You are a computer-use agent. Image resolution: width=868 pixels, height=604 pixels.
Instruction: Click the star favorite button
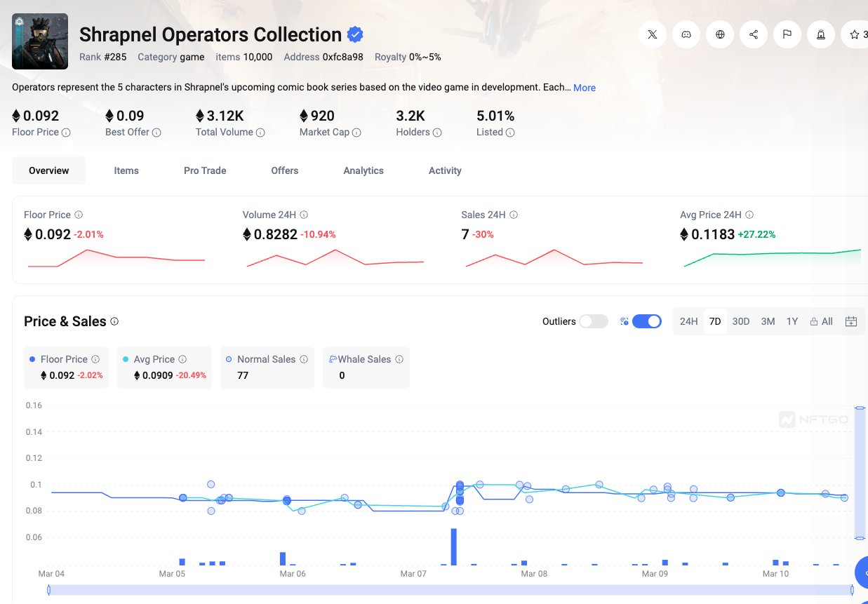[x=855, y=34]
